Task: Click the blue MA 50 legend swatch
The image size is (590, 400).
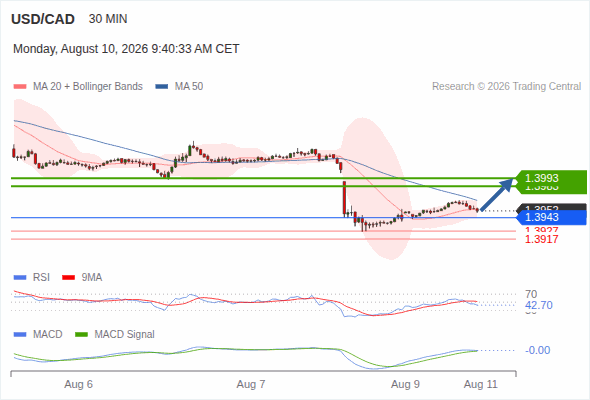Action: [x=162, y=87]
